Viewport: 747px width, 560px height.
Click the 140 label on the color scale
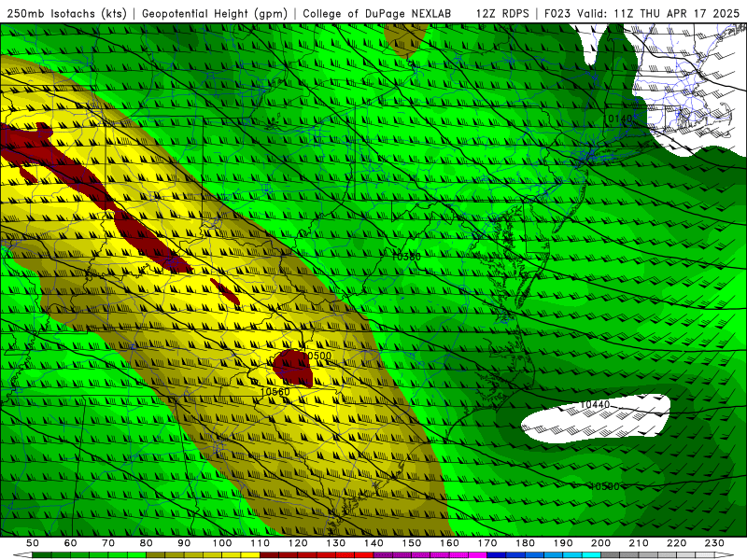coord(374,543)
